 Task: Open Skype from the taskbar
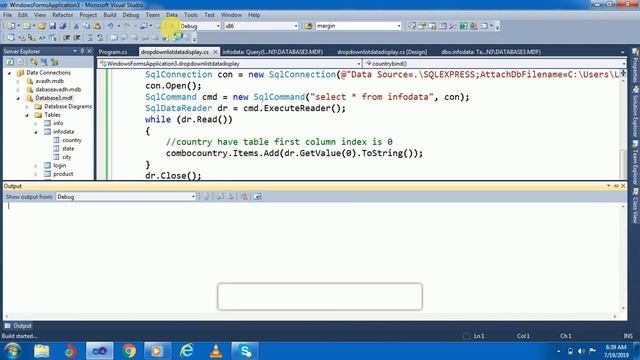[245, 351]
